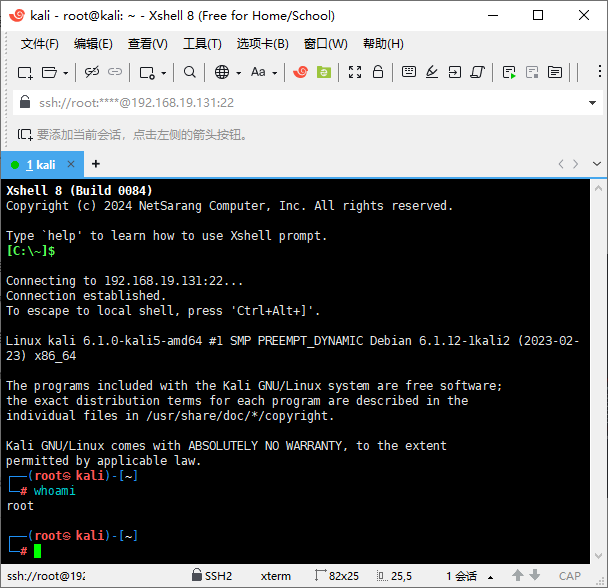Viewport: 608px width, 588px height.
Task: Open session Properties gear-window icon
Action: (x=147, y=73)
